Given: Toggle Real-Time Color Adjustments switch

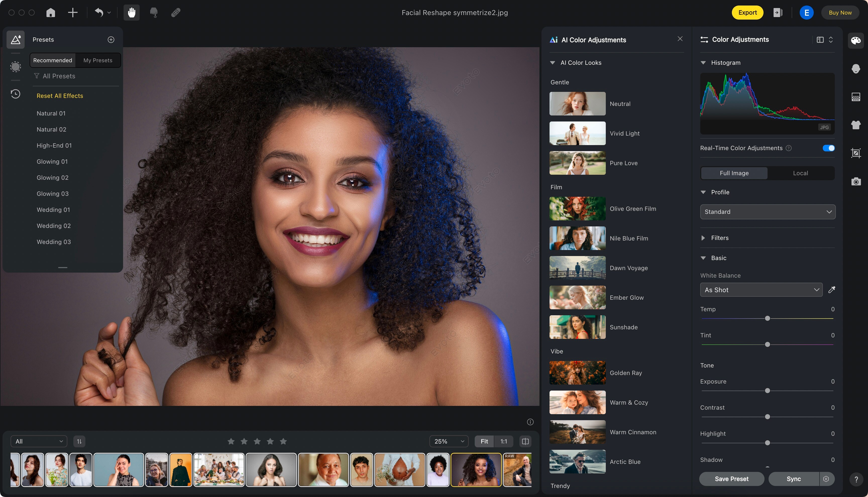Looking at the screenshot, I should [x=828, y=148].
